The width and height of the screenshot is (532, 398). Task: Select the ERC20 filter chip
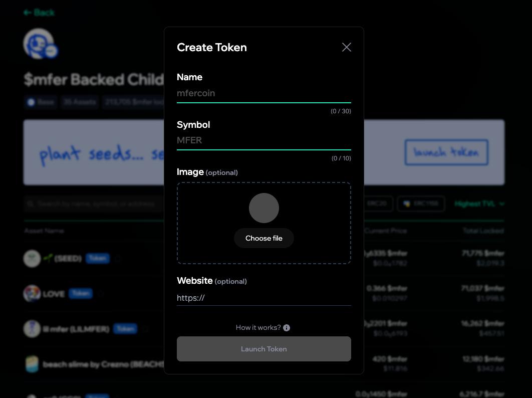pos(377,204)
